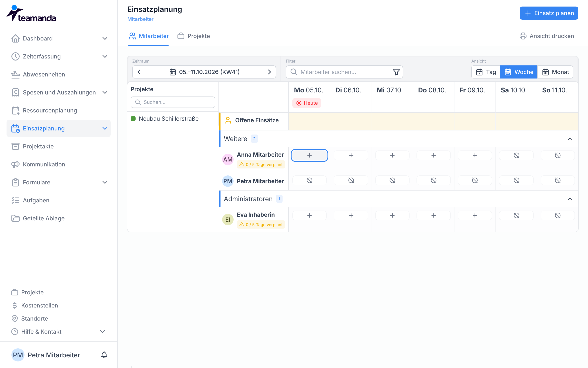Switch view to Tag
This screenshot has height=368, width=588.
click(x=486, y=72)
